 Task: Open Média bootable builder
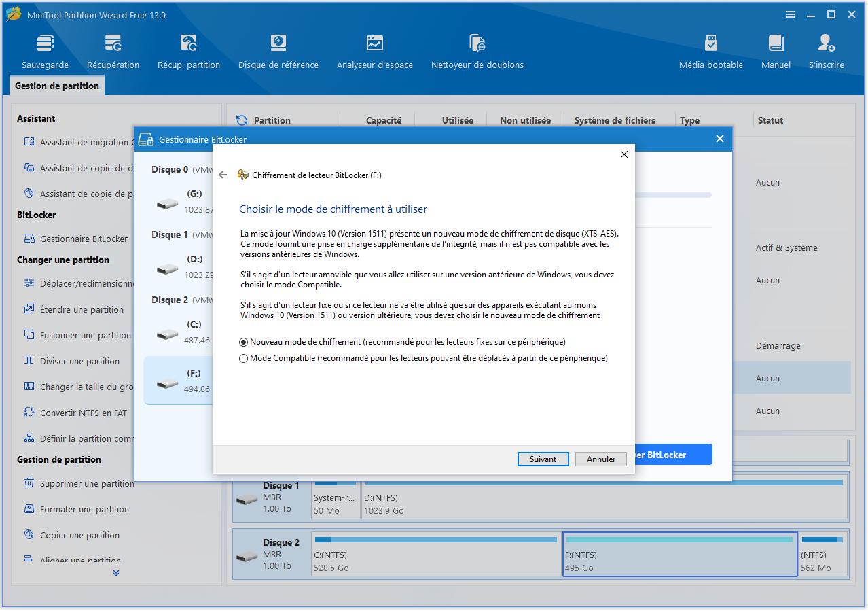click(x=710, y=52)
